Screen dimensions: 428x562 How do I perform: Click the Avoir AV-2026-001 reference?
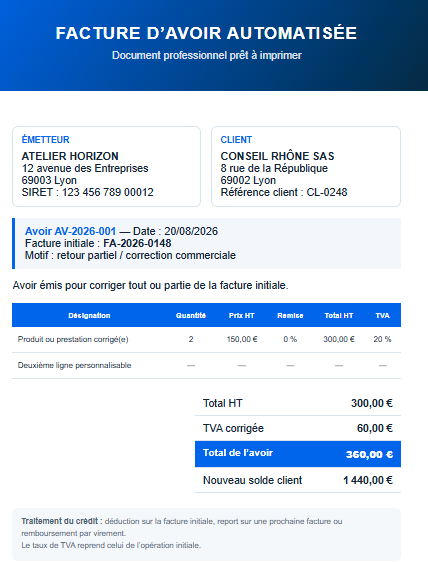70,231
